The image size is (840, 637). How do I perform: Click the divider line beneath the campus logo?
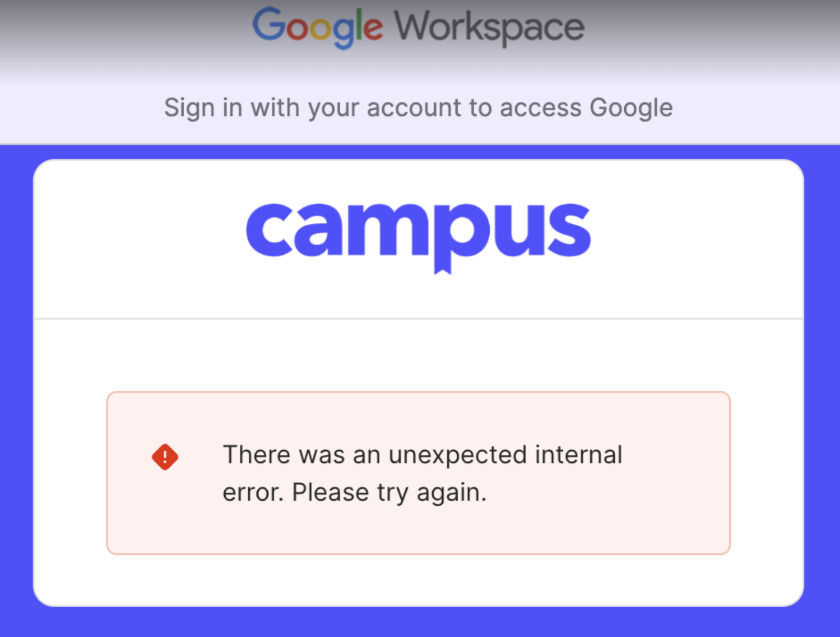click(418, 318)
